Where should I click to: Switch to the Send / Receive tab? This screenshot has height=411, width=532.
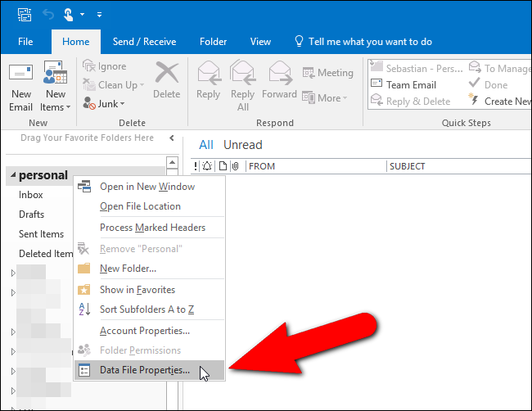(146, 42)
